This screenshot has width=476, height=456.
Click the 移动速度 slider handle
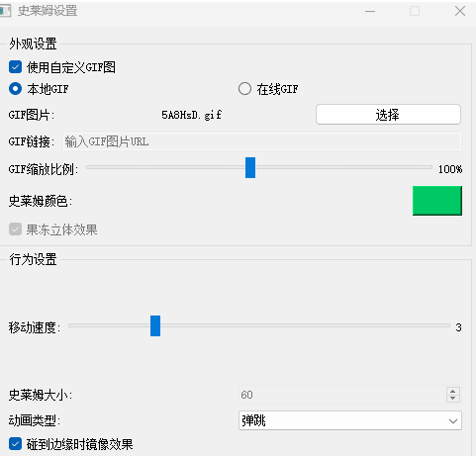155,325
